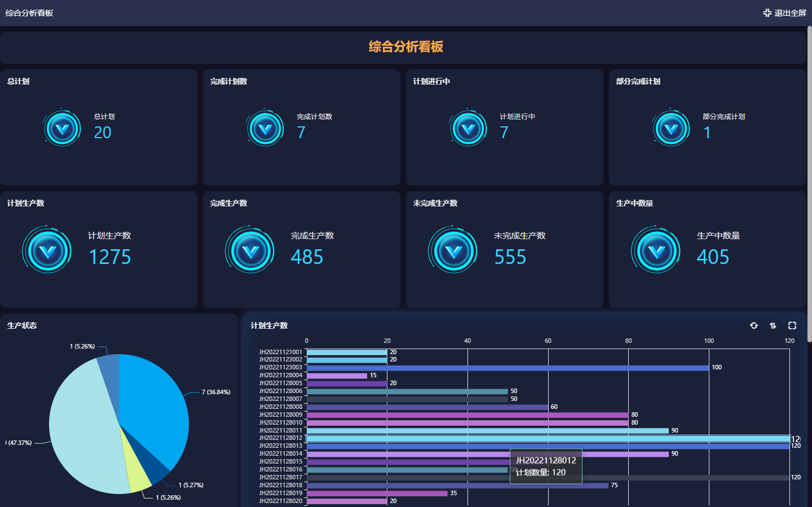
Task: Click the sort icon on 计划生产数 chart
Action: pos(773,325)
